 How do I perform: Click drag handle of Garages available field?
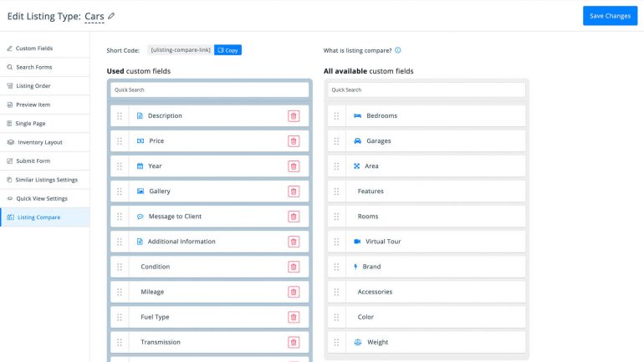336,141
